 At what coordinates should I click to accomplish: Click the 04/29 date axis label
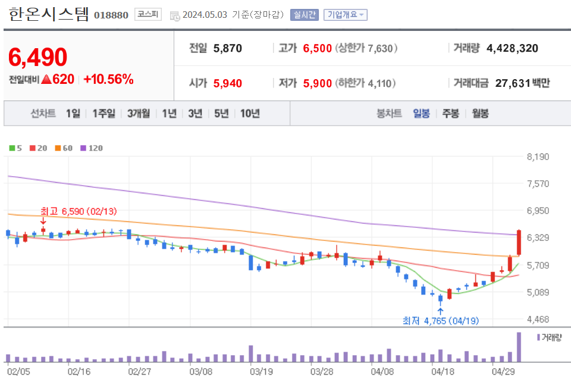click(503, 372)
